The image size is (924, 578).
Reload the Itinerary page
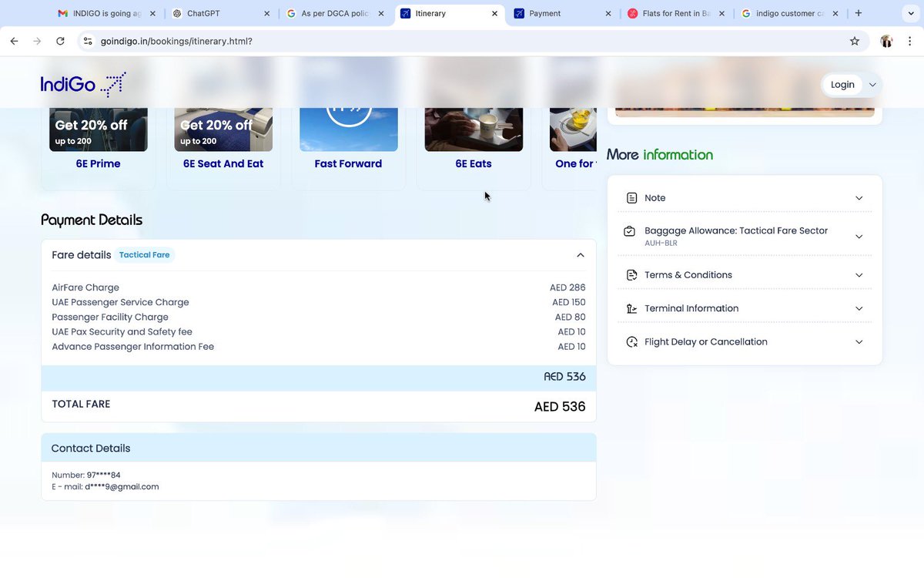pos(60,41)
